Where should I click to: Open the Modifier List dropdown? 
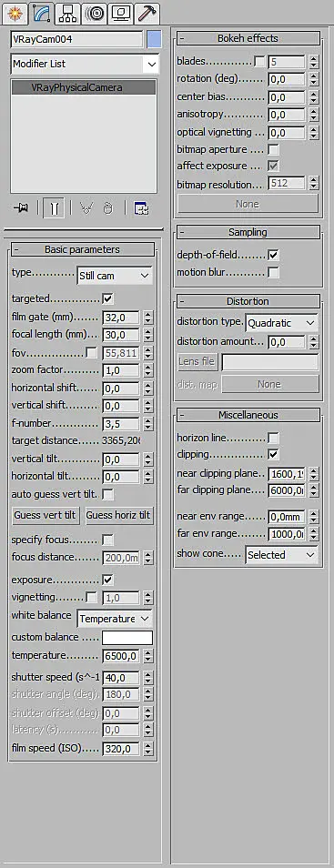85,65
